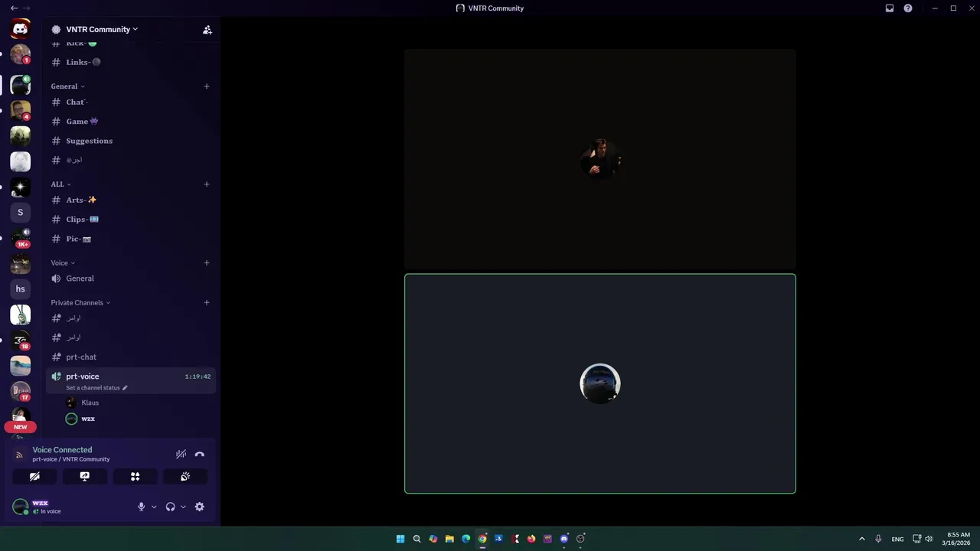Viewport: 980px width, 551px height.
Task: Open the soundboard button
Action: (x=185, y=476)
